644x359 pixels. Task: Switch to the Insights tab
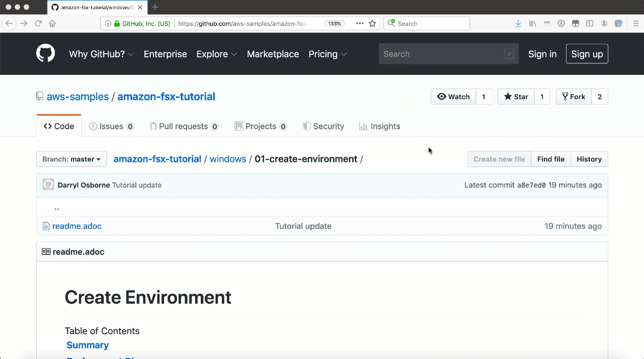[380, 126]
